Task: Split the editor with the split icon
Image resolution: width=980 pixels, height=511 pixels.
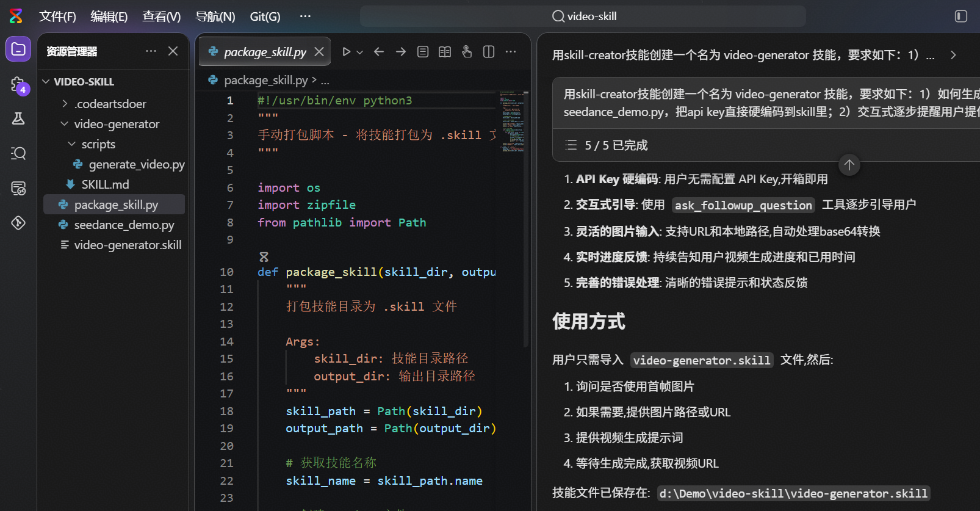Action: [x=489, y=52]
